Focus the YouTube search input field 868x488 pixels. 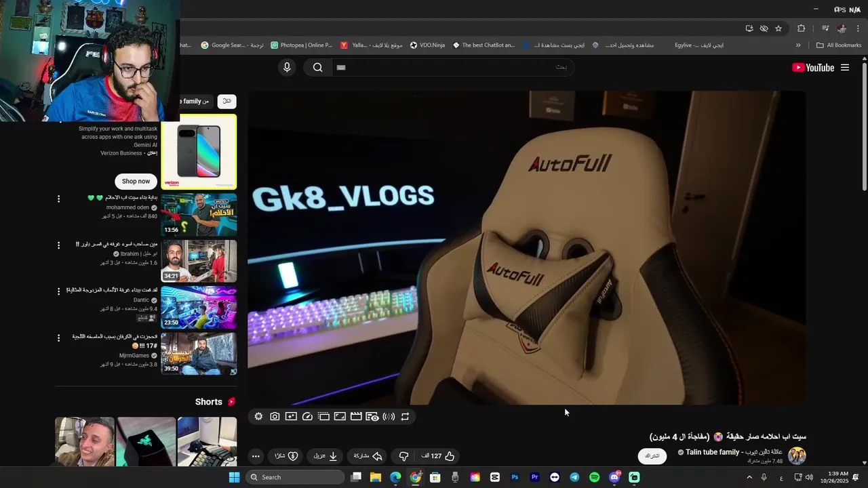click(x=452, y=67)
